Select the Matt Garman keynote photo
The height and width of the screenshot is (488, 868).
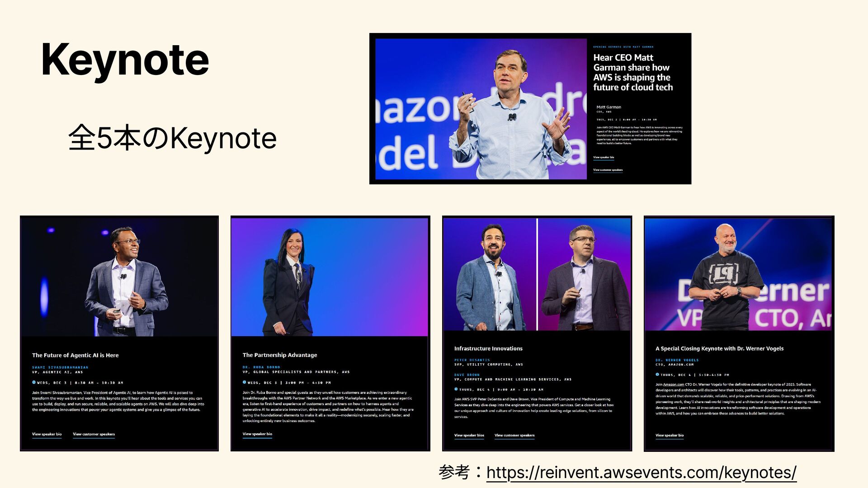[x=481, y=109]
